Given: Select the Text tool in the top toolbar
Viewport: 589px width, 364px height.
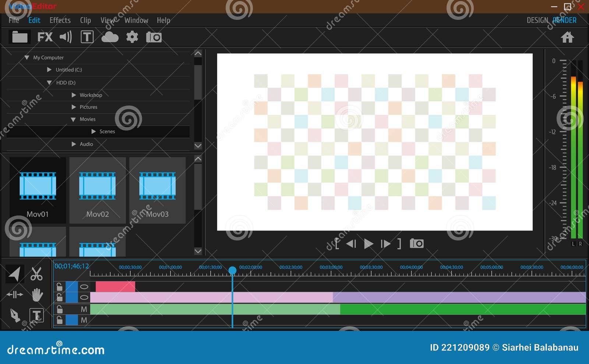Looking at the screenshot, I should (87, 37).
